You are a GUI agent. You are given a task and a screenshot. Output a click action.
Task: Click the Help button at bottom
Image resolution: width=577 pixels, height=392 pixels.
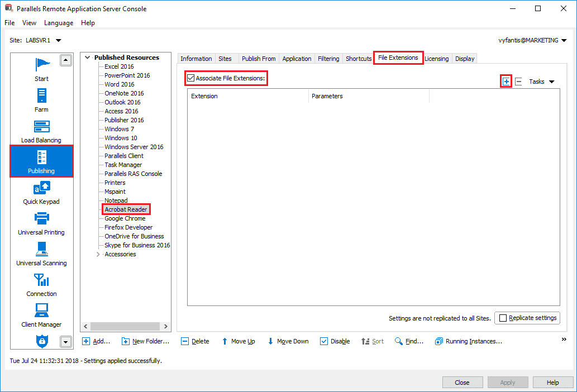[x=553, y=383]
